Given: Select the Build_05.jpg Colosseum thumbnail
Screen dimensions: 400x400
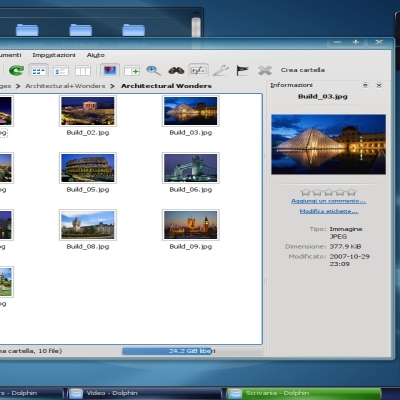Looking at the screenshot, I should 88,168.
